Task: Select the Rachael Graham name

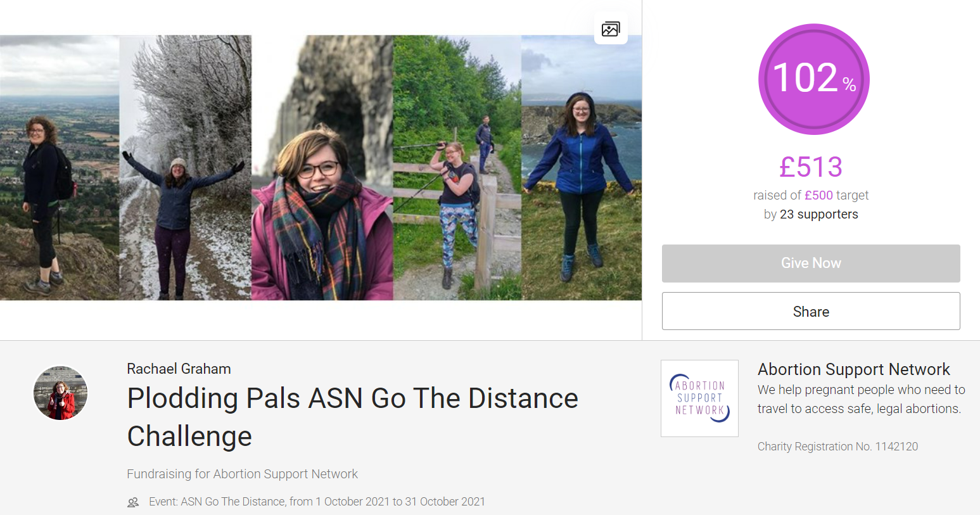Action: coord(179,369)
